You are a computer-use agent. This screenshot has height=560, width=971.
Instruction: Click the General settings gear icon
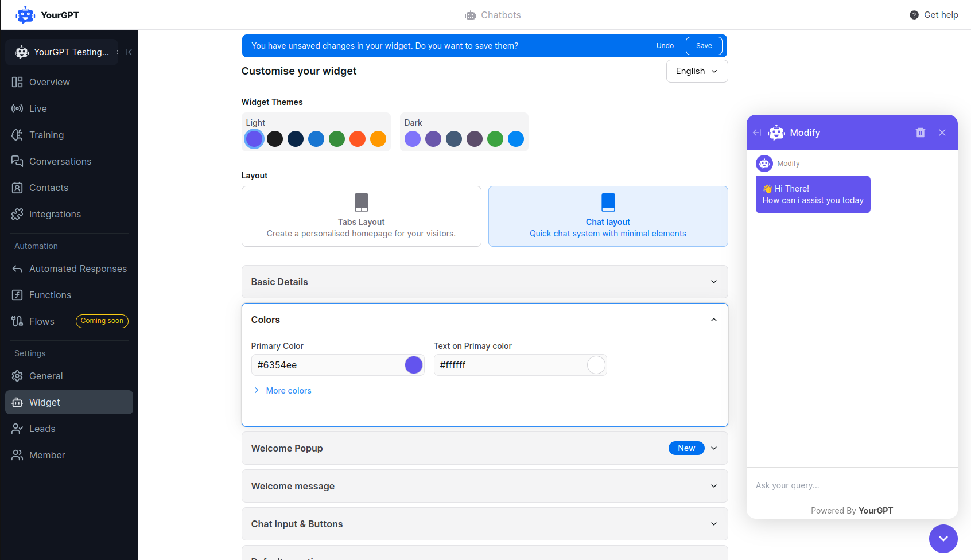[17, 376]
